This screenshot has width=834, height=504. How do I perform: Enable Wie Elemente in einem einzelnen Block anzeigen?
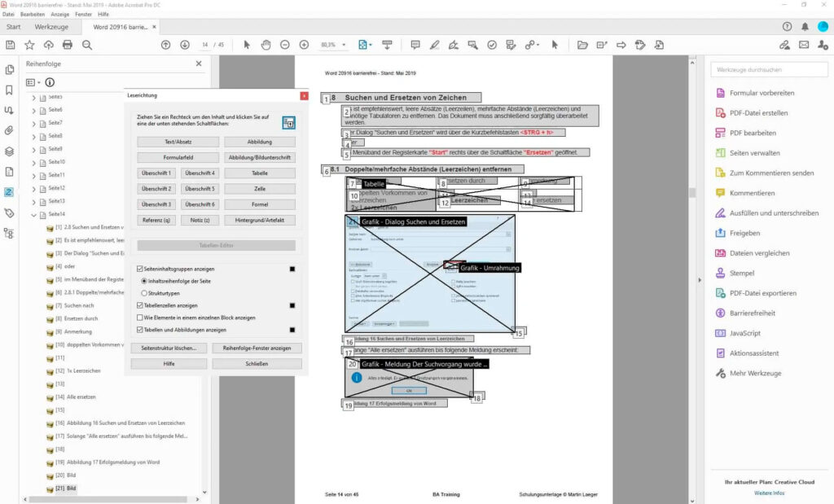140,318
